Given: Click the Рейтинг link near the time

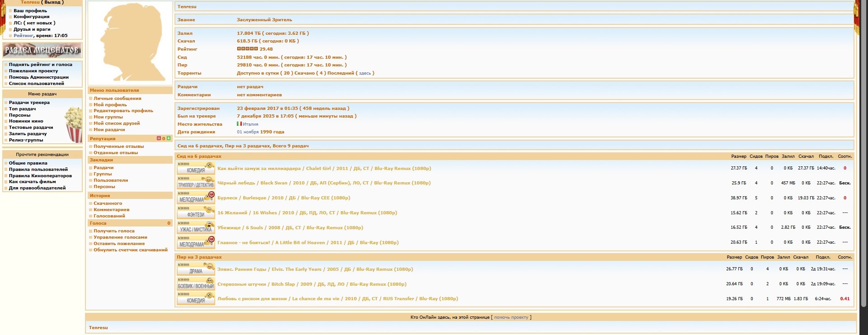Looking at the screenshot, I should pos(24,36).
